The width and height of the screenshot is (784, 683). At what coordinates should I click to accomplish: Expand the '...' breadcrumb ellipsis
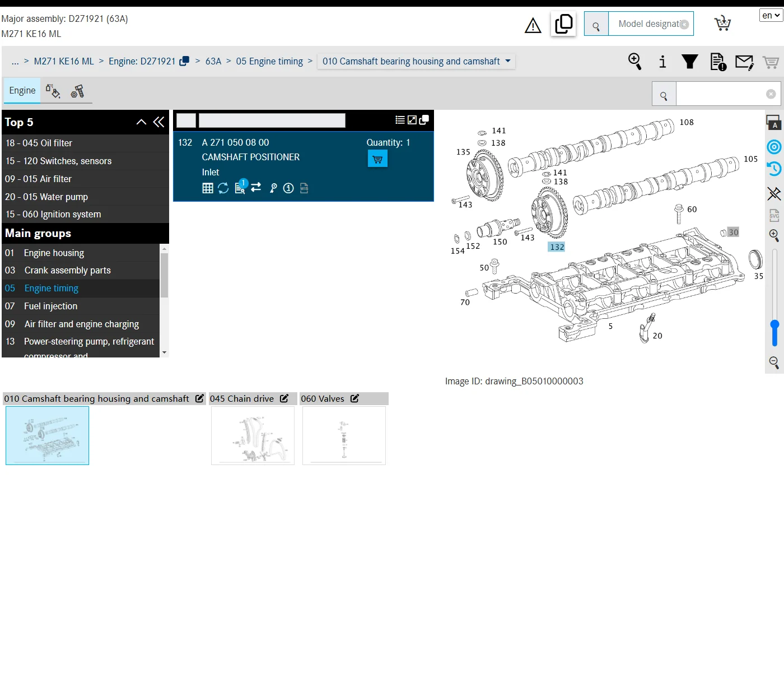coord(15,61)
